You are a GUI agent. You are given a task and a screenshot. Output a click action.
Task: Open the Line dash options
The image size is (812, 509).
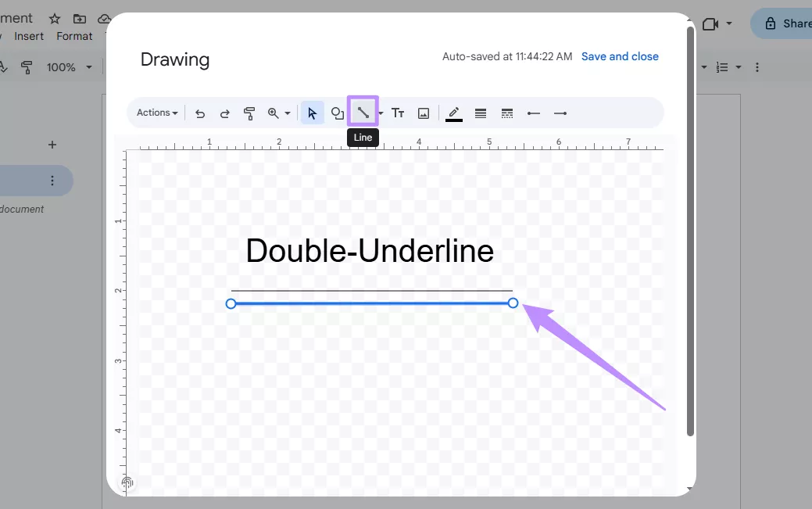(x=506, y=113)
